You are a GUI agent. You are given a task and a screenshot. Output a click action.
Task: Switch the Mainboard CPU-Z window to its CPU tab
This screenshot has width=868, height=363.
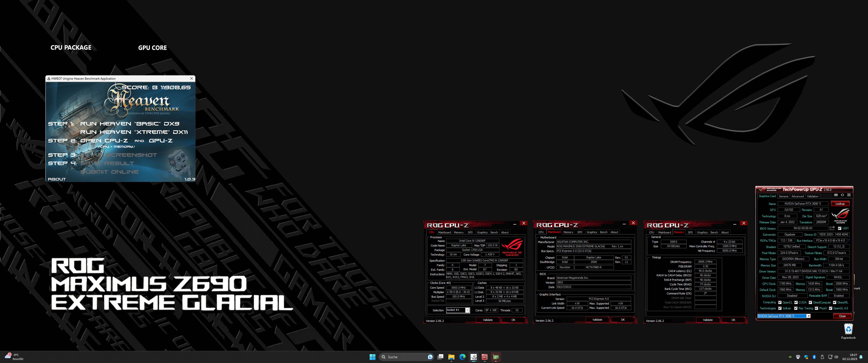coord(541,232)
